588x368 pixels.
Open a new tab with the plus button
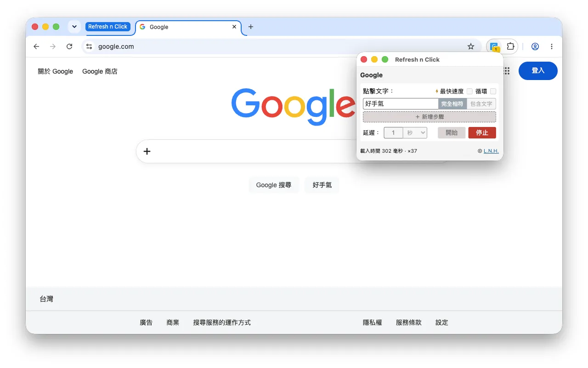pyautogui.click(x=251, y=27)
